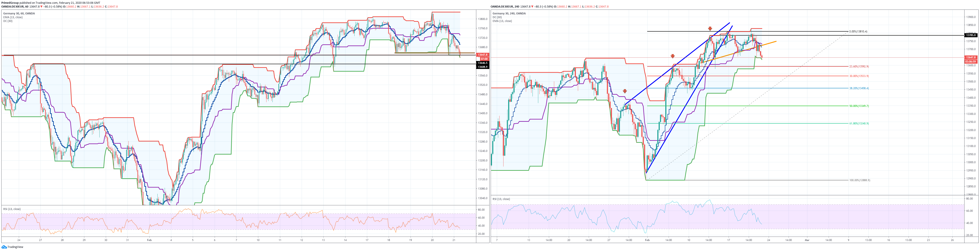Click the 13800.0 tick on the 60 chart price axis

coord(482,19)
